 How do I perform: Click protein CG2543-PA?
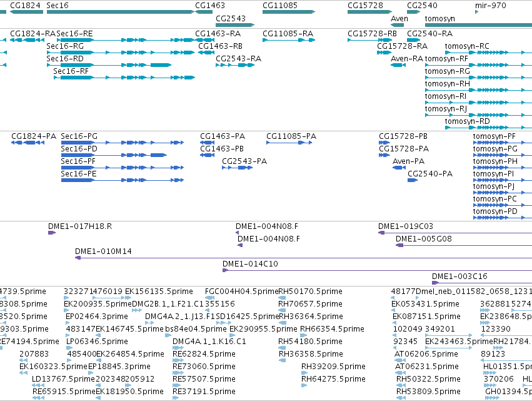pyautogui.click(x=244, y=161)
